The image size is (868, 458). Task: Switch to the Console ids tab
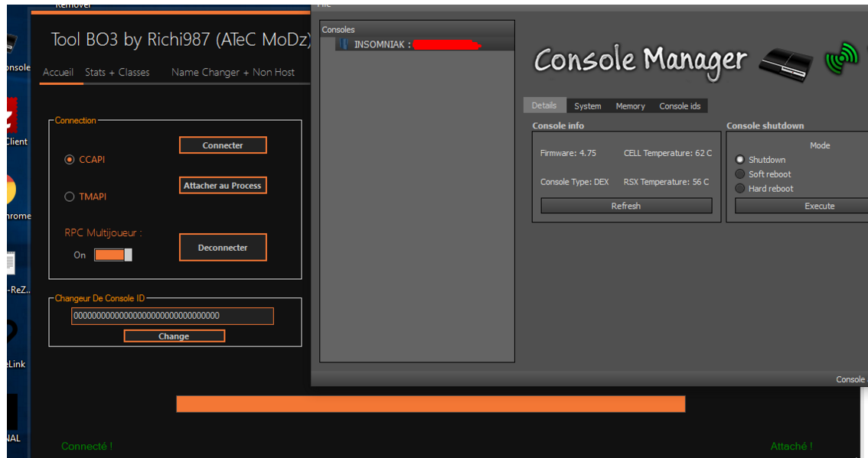pyautogui.click(x=680, y=106)
